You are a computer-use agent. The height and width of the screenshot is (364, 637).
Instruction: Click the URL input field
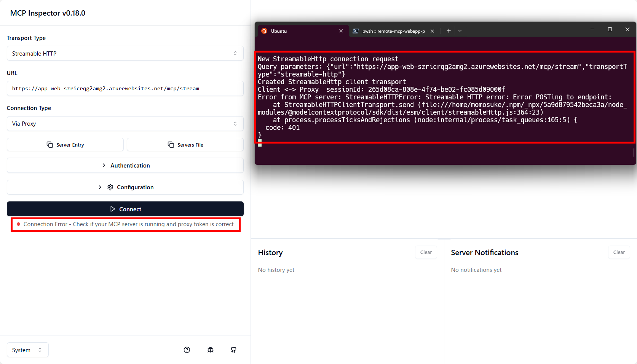[x=125, y=88]
